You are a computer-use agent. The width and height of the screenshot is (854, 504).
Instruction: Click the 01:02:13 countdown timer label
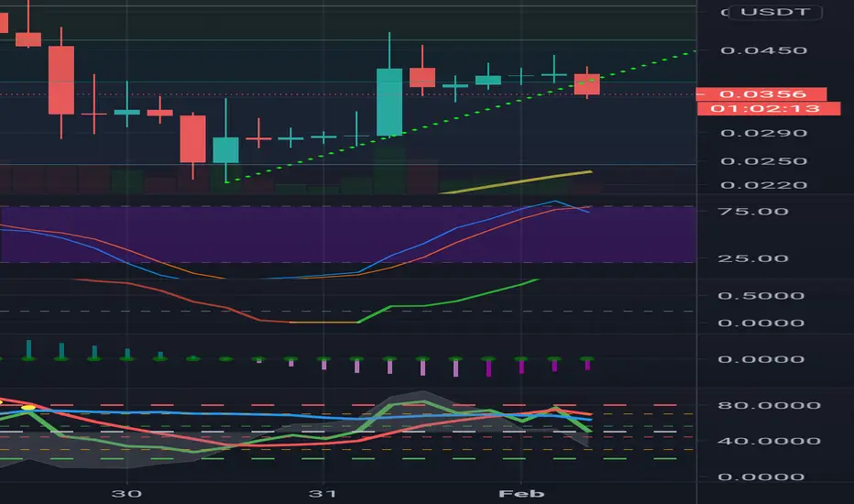click(769, 108)
